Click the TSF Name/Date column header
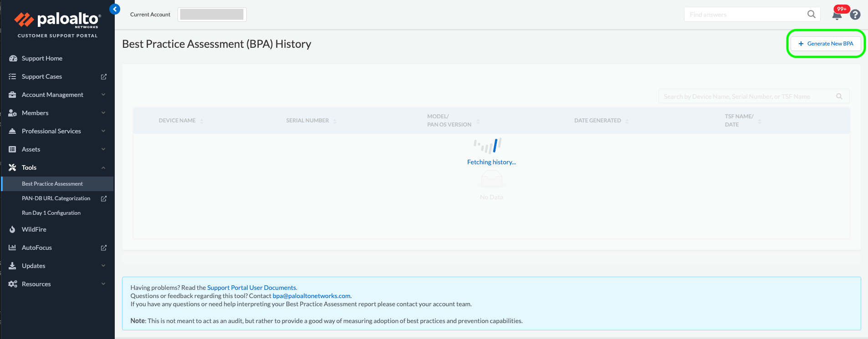This screenshot has width=868, height=339. point(739,121)
